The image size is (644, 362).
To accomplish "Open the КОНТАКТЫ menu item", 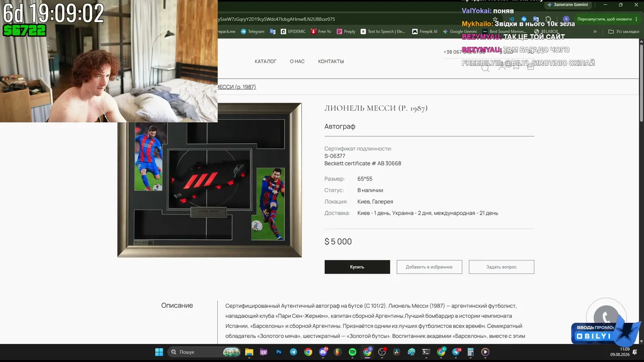I will 331,61.
